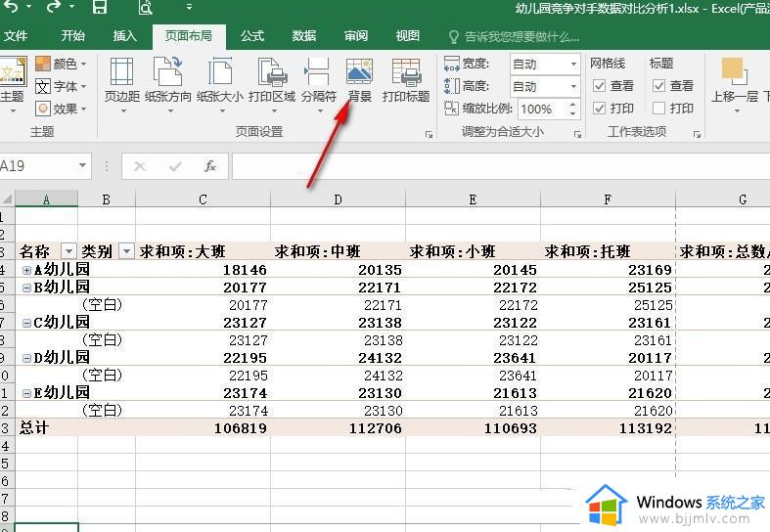Open the 类别 filter dropdown
Screen dimensions: 770x532
126,251
